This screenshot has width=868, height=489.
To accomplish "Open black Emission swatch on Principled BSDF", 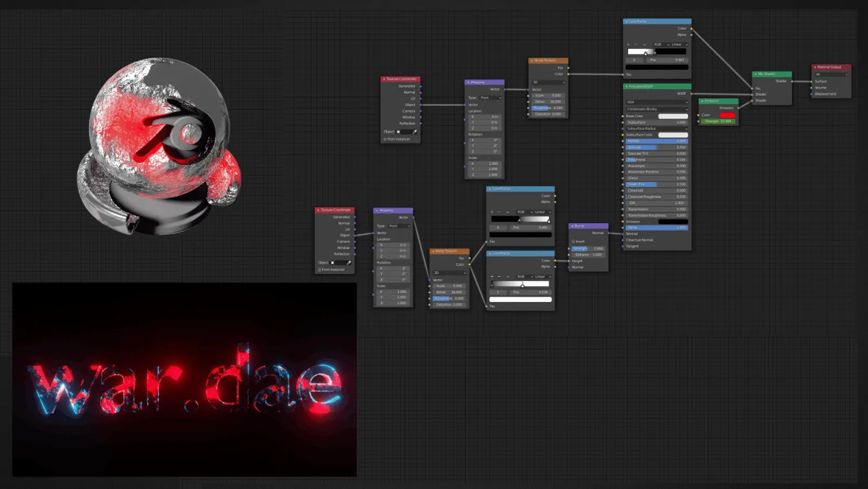I will pos(673,222).
